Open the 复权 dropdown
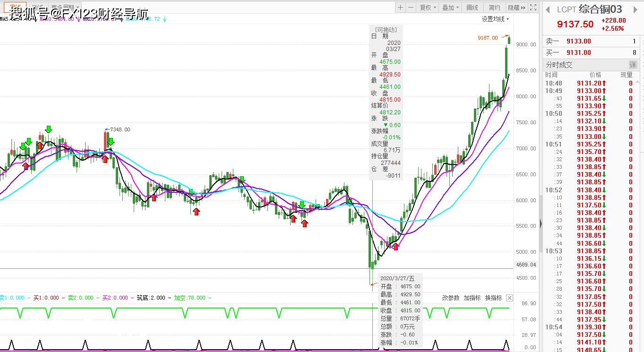 (427, 8)
